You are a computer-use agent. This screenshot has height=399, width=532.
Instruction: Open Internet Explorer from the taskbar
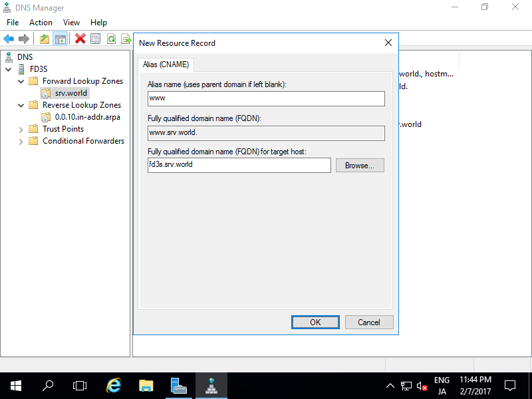[113, 386]
